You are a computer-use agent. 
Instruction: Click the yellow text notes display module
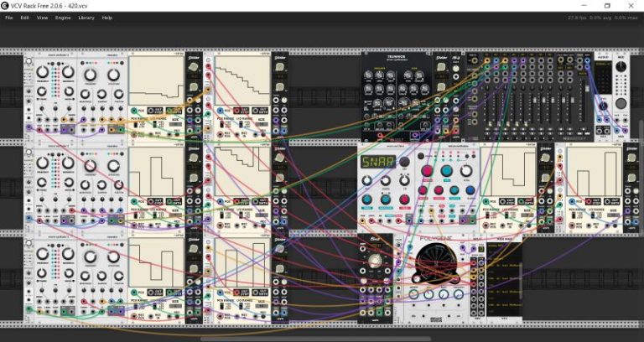click(504, 279)
